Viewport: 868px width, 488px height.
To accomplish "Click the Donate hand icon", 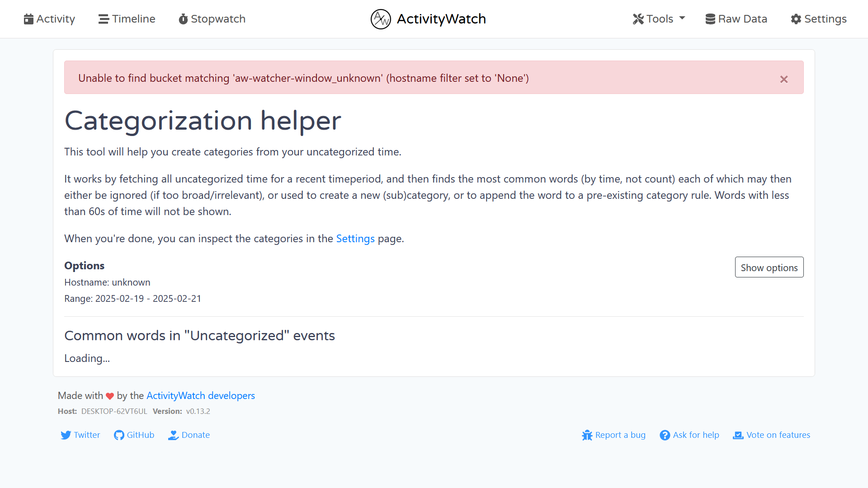I will [x=173, y=435].
